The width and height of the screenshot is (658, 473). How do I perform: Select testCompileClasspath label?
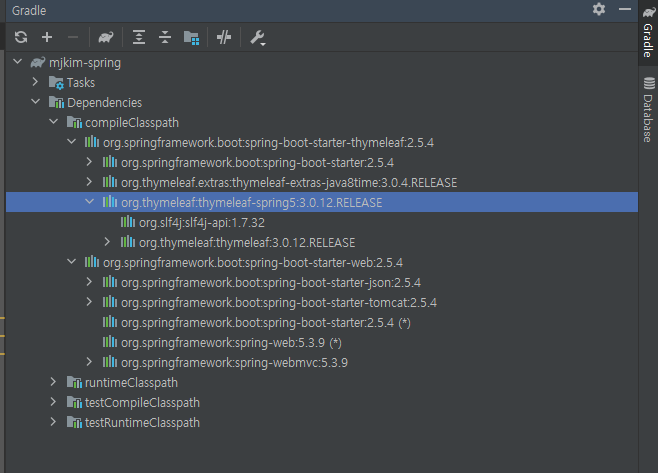[142, 402]
